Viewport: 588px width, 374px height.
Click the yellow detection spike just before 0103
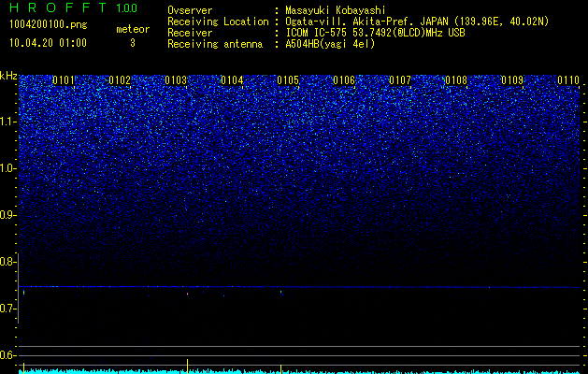pos(187,366)
